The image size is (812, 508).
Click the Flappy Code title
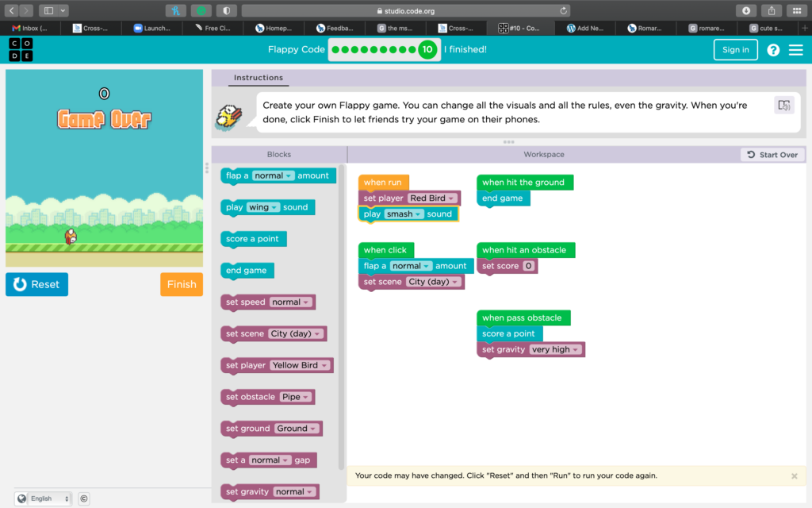click(297, 50)
